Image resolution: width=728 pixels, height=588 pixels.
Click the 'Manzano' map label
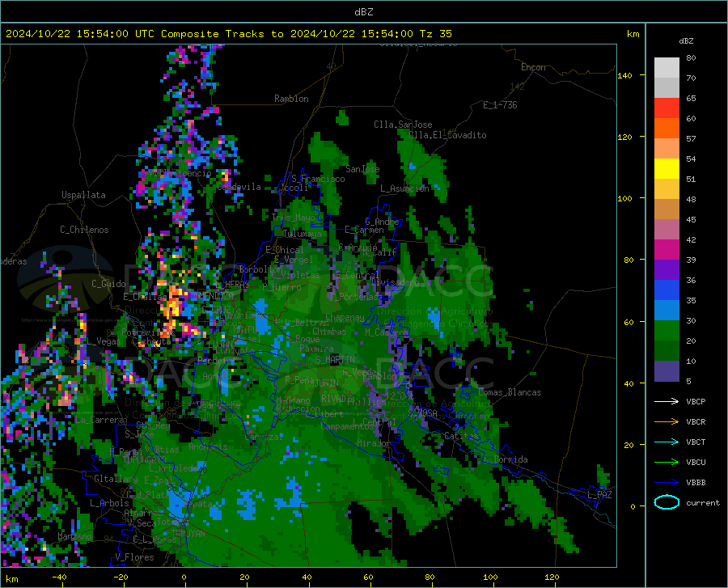click(74, 536)
